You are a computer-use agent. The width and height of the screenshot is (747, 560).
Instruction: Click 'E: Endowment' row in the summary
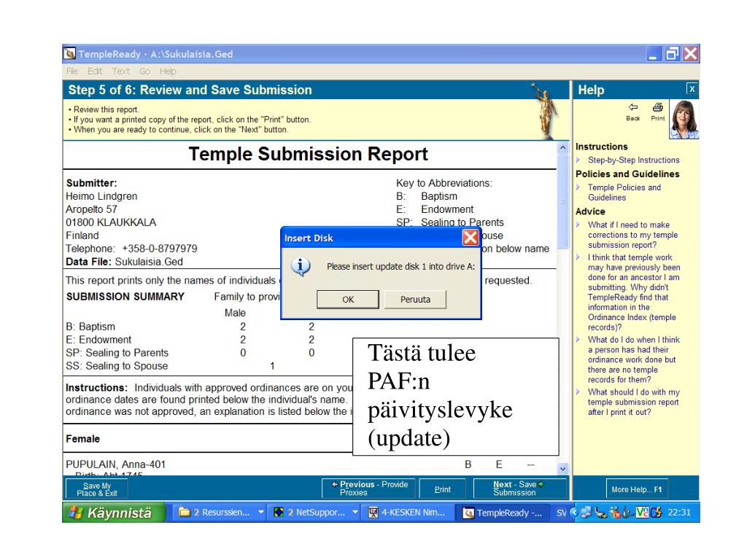pos(98,340)
